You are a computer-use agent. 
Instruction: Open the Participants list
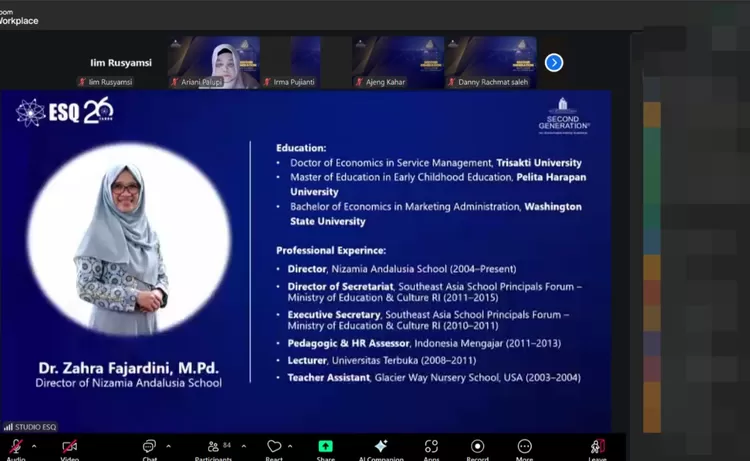pyautogui.click(x=213, y=450)
